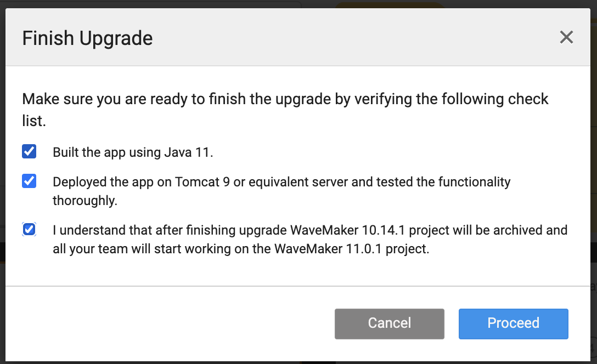This screenshot has height=364, width=597.
Task: Close the Finish Upgrade dialog with X
Action: [566, 37]
